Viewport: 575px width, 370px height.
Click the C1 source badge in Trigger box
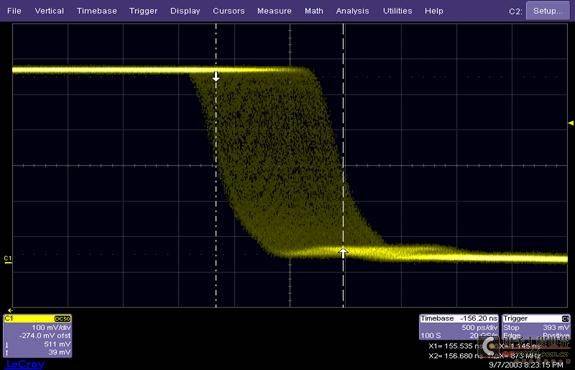coord(565,319)
